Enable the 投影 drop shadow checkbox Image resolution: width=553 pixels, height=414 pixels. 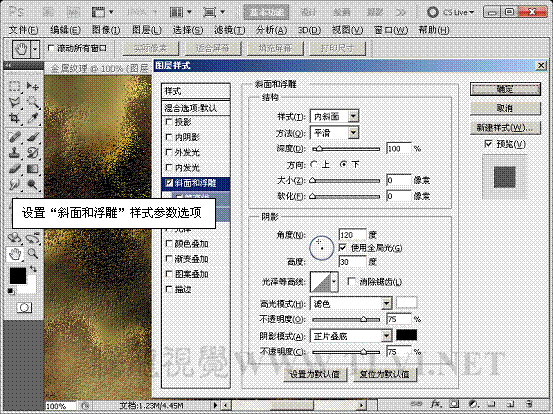[x=169, y=122]
